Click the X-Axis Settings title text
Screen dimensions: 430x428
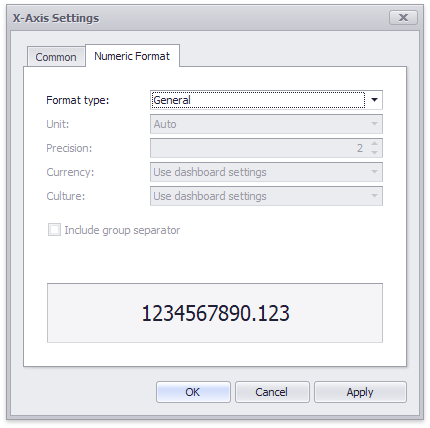(56, 18)
